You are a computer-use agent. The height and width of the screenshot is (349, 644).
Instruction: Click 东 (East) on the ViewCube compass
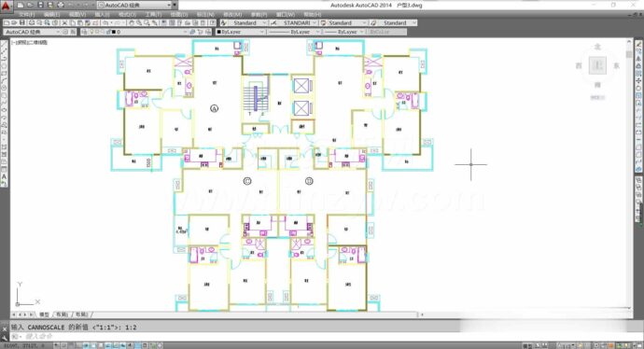click(617, 65)
